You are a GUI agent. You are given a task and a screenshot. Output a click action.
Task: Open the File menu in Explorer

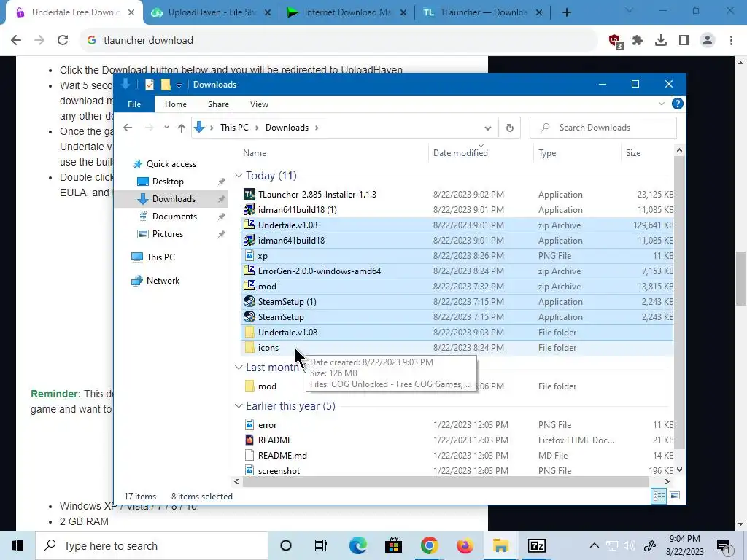[134, 104]
